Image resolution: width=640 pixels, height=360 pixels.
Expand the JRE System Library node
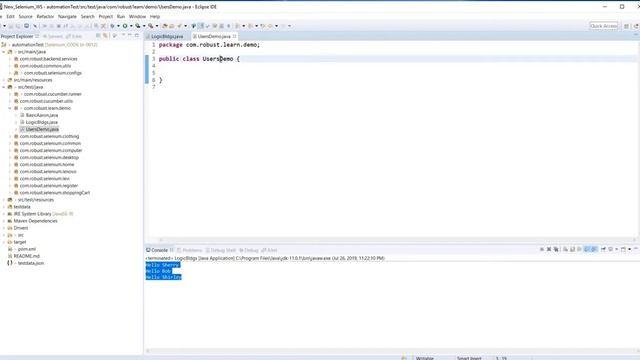(4, 214)
